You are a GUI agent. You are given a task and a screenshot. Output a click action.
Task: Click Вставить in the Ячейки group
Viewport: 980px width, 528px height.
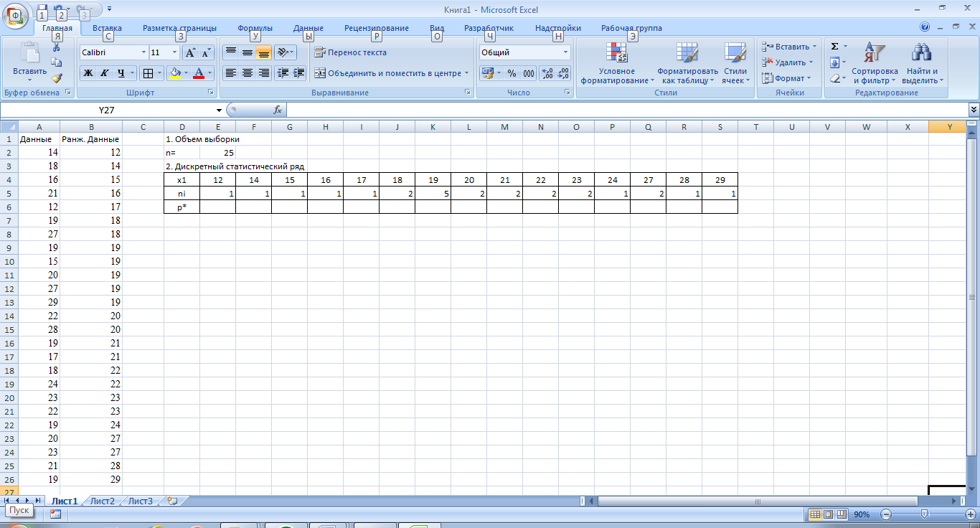click(789, 47)
